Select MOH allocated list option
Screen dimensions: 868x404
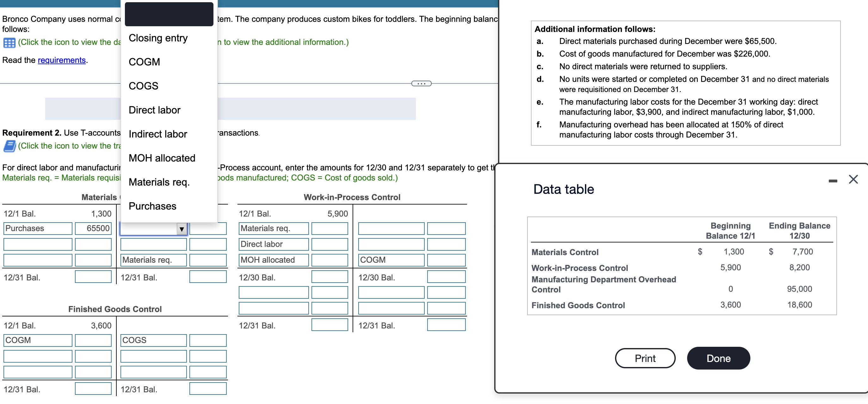(162, 158)
